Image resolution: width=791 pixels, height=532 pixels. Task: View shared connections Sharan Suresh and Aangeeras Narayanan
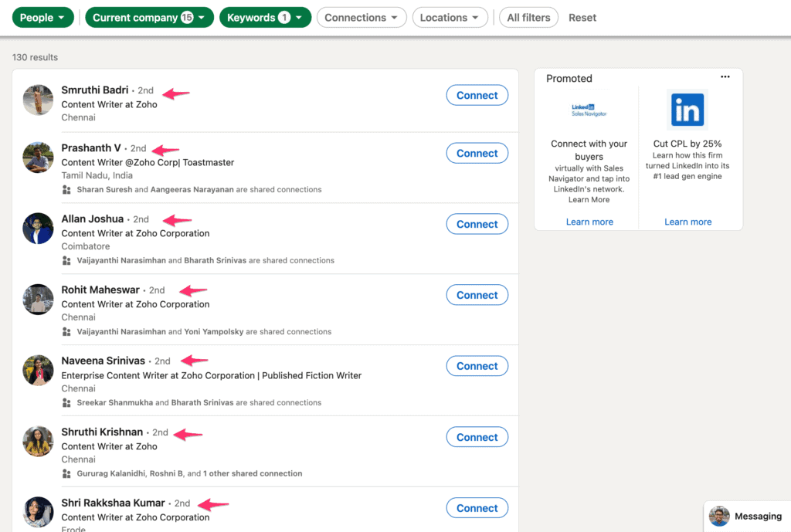199,190
